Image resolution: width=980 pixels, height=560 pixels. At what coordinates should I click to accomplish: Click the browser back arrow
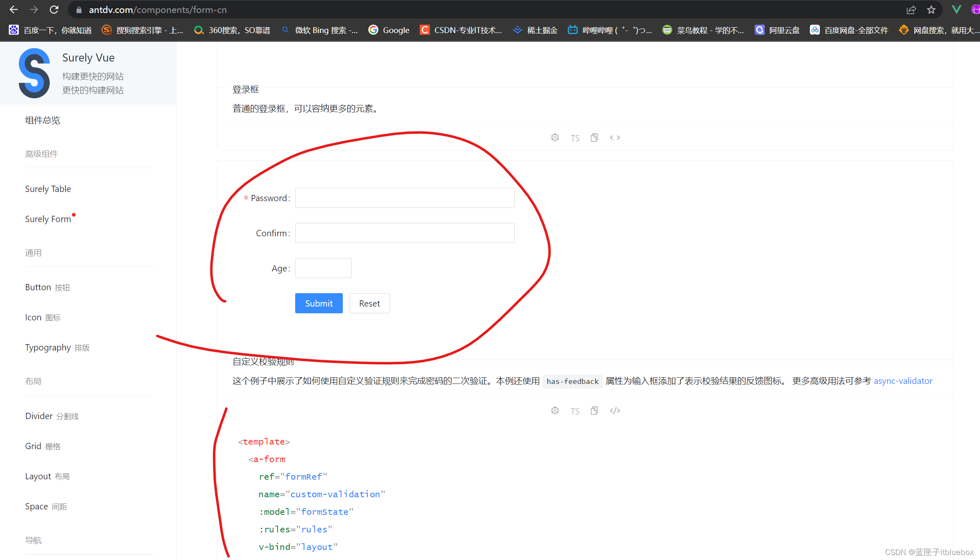(x=14, y=10)
